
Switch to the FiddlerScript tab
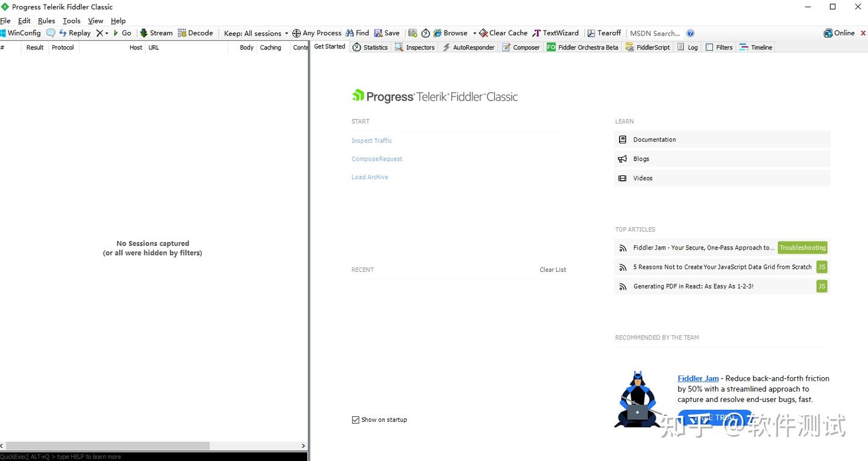(648, 47)
